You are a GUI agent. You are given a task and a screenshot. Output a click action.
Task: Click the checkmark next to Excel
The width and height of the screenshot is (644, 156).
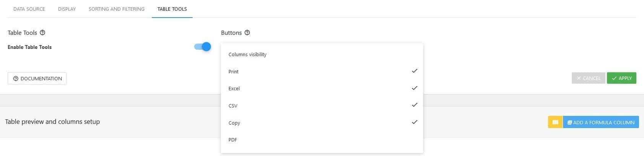coord(414,88)
